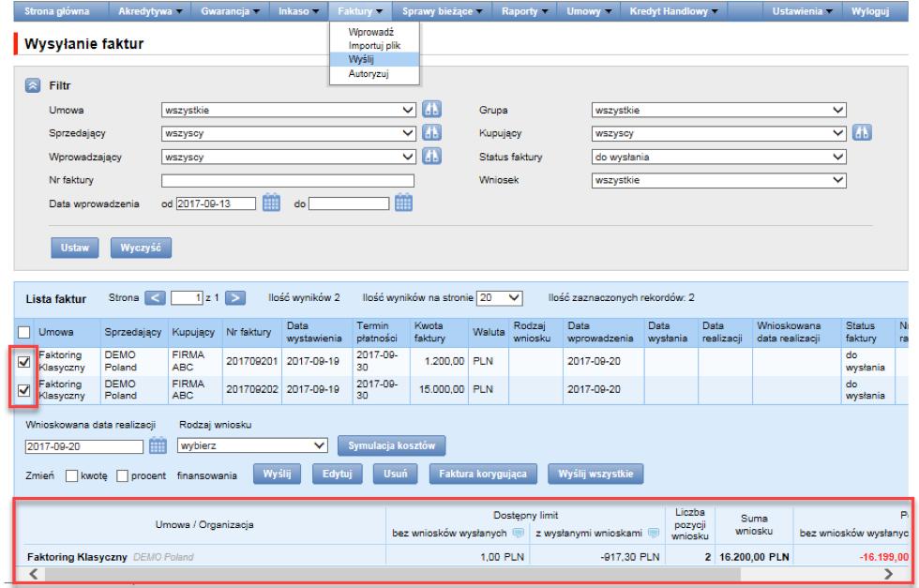
Task: Show tooltip for z wysłanymi wnioskami limit
Action: pyautogui.click(x=654, y=533)
